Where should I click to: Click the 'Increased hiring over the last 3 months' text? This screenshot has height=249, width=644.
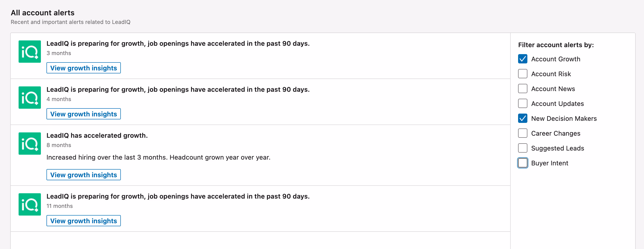[158, 157]
